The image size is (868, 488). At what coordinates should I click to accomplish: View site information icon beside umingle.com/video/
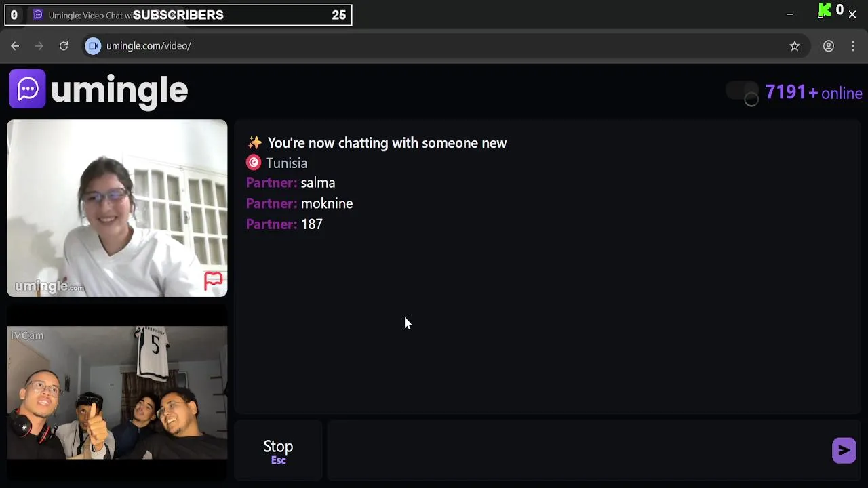(x=94, y=46)
